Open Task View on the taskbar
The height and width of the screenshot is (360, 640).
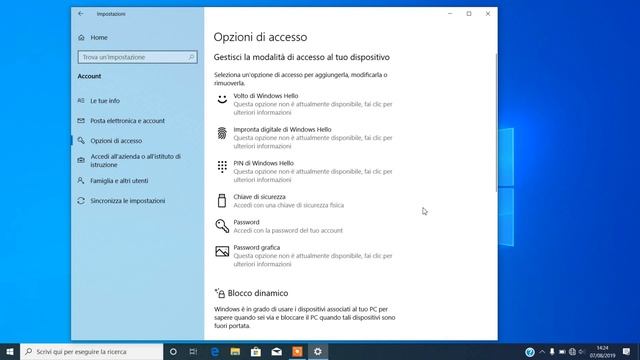(193, 351)
